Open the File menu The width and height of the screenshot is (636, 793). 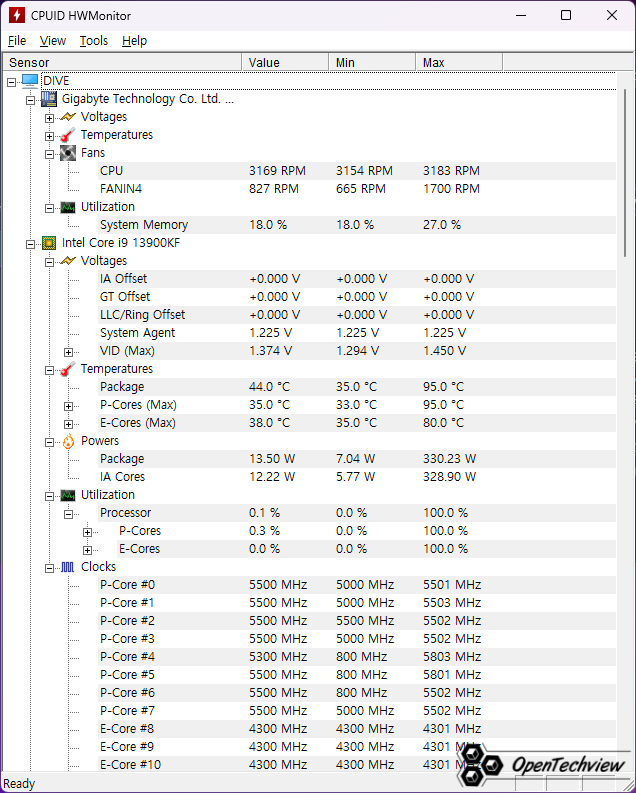tap(17, 41)
